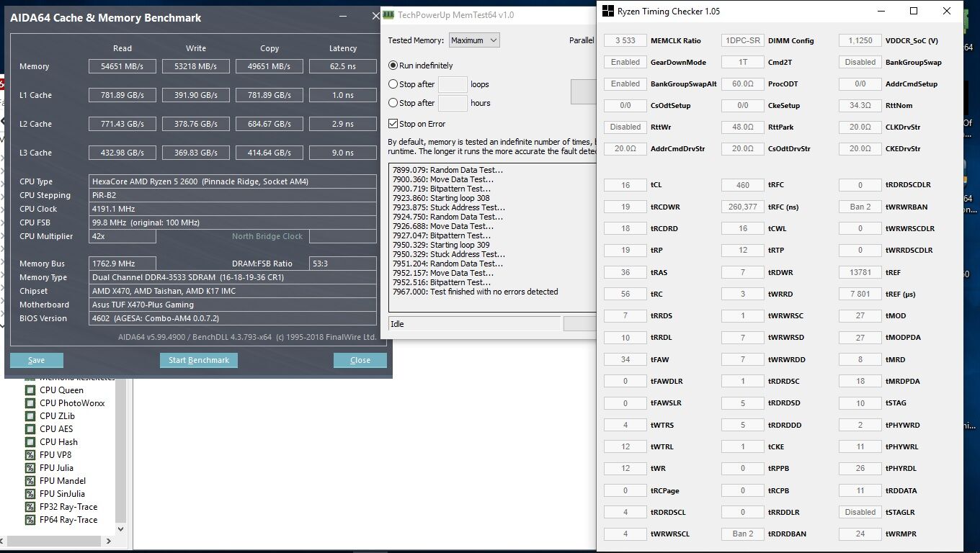Click the MEMCLK Ratio value 3 533
The image size is (980, 553).
point(625,40)
